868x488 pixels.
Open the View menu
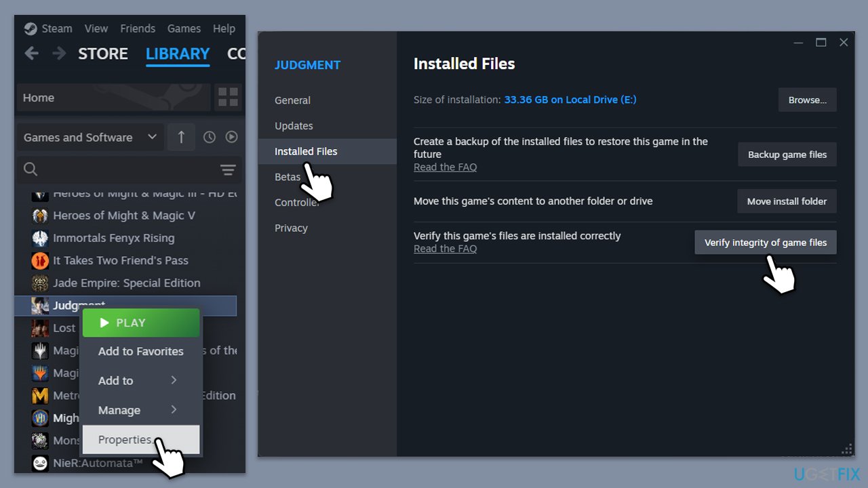96,28
